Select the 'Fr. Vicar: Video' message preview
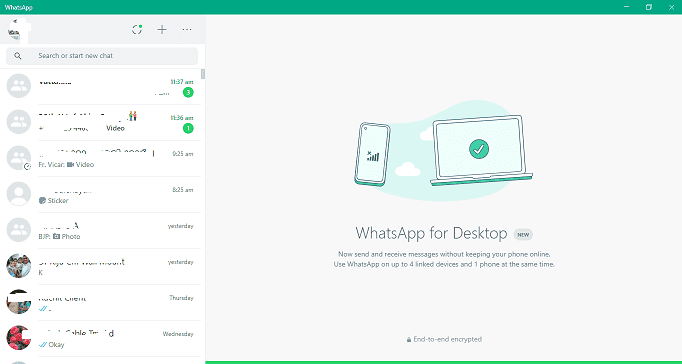Screen dimensions: 682x364 coord(66,164)
